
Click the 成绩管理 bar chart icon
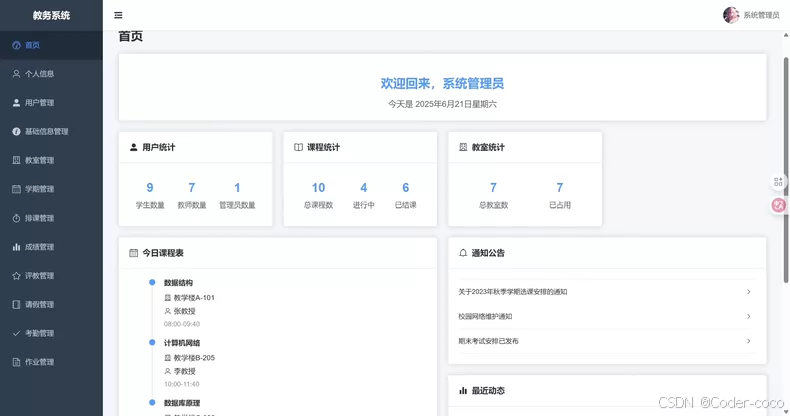(x=17, y=247)
